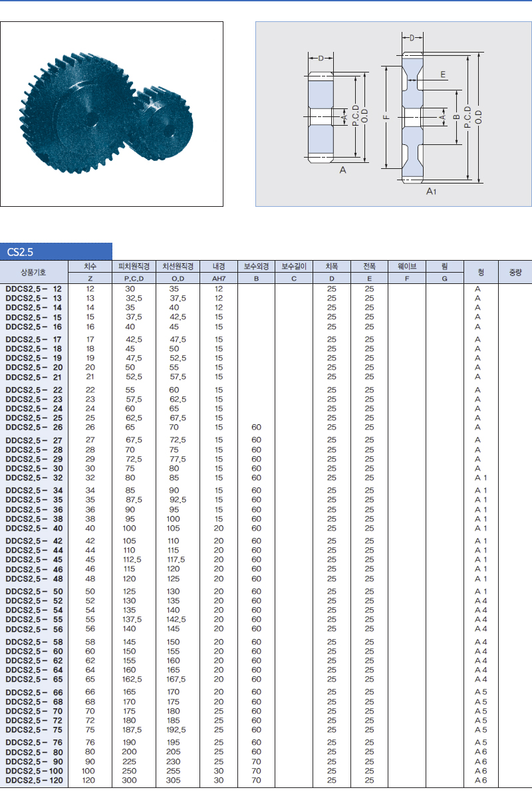This screenshot has height=798, width=532.
Task: Click type A5 in DDCS2.5-68 row
Action: tap(481, 702)
